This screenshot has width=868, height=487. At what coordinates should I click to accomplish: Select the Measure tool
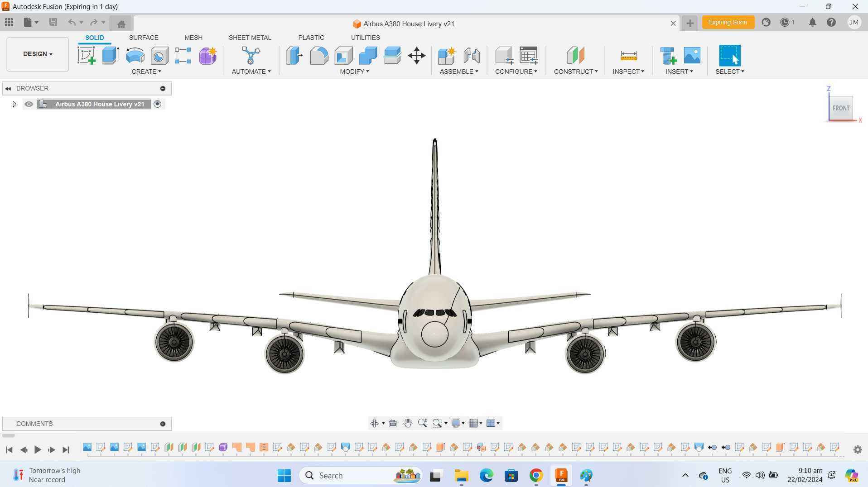point(629,56)
